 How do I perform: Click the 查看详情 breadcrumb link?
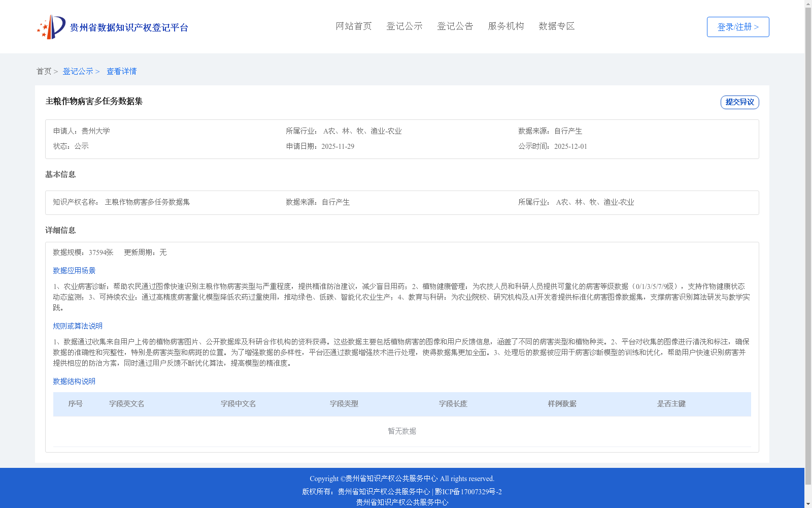(x=121, y=71)
